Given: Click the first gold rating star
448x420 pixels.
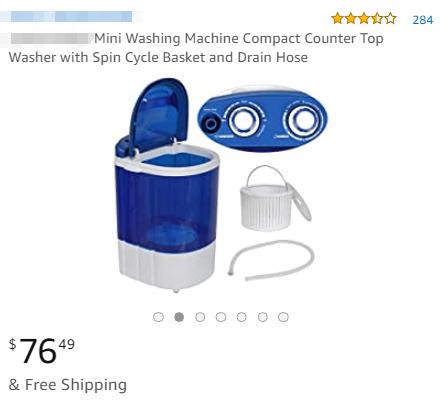Looking at the screenshot, I should [x=337, y=18].
